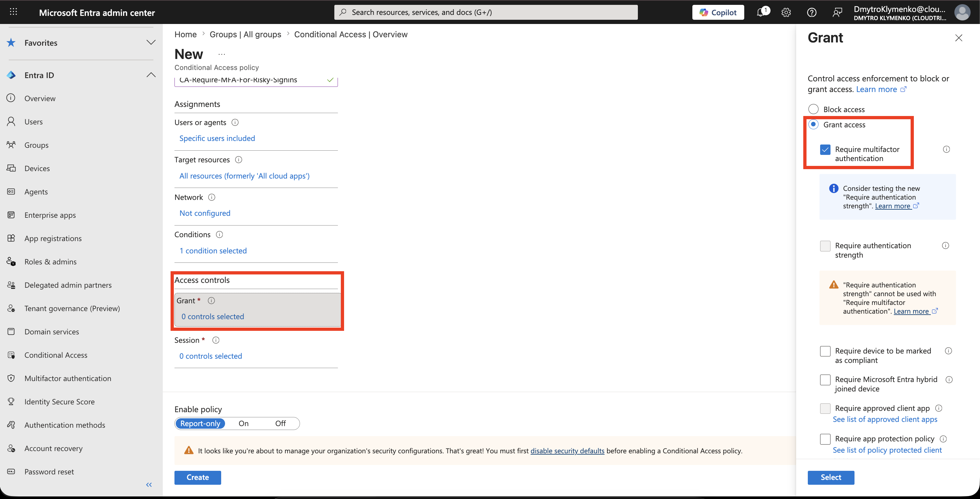Open 1 condition selected link
This screenshot has width=980, height=499.
[x=213, y=251]
